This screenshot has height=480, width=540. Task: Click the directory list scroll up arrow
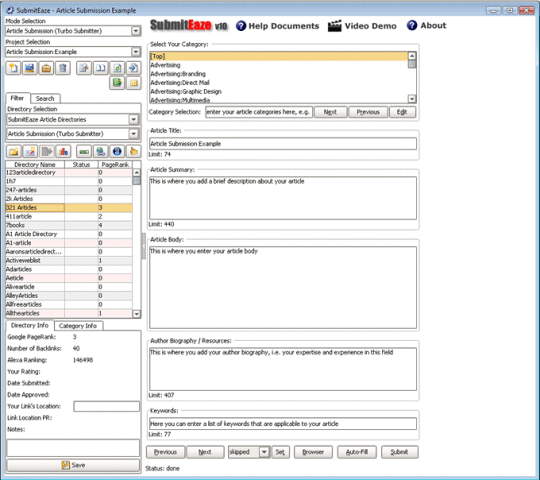[x=137, y=173]
